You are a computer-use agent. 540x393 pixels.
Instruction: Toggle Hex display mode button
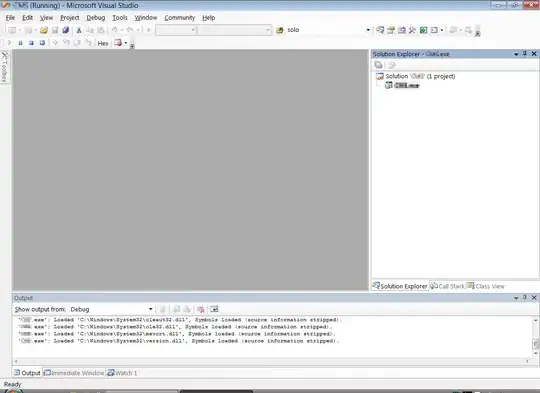(x=103, y=43)
